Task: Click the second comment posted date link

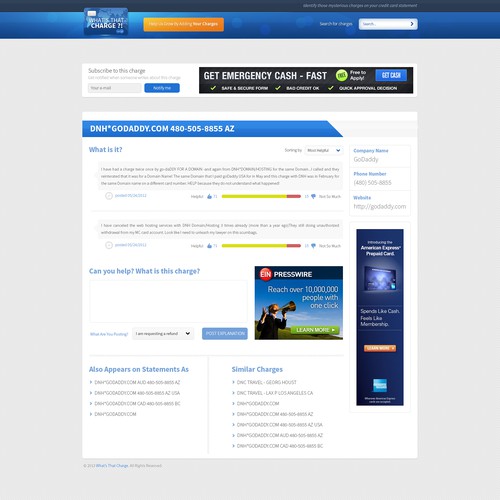Action: [131, 245]
